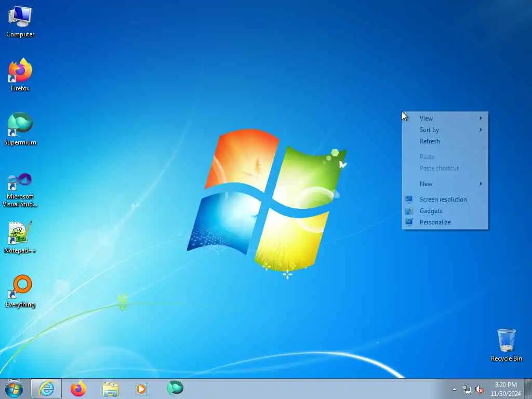Open Internet Explorer from the taskbar

click(x=46, y=389)
